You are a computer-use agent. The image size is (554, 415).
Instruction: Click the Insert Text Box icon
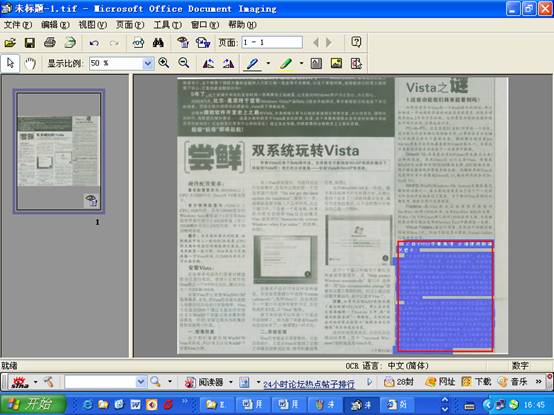pyautogui.click(x=316, y=63)
